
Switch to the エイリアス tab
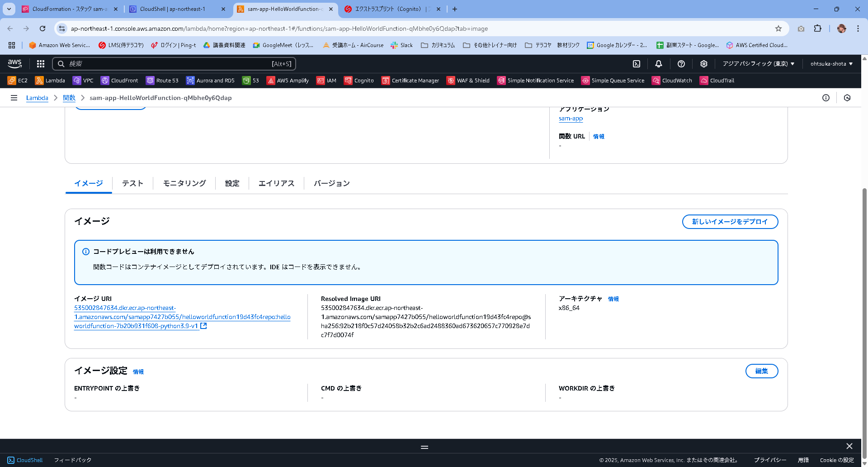pyautogui.click(x=276, y=183)
